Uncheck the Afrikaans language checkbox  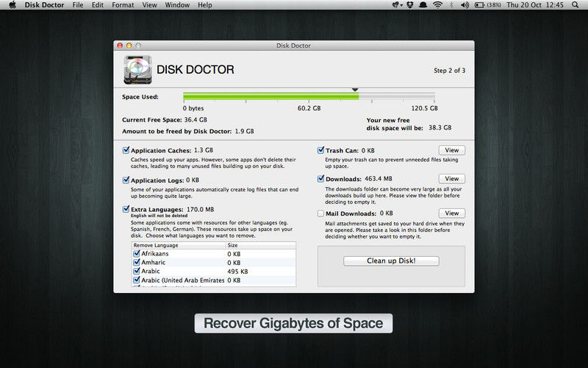pyautogui.click(x=137, y=253)
